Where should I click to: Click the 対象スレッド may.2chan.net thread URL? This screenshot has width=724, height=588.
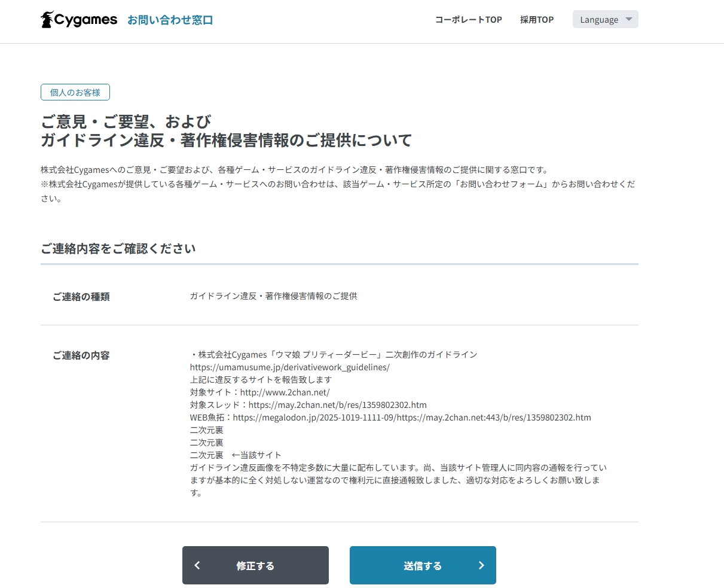[337, 405]
